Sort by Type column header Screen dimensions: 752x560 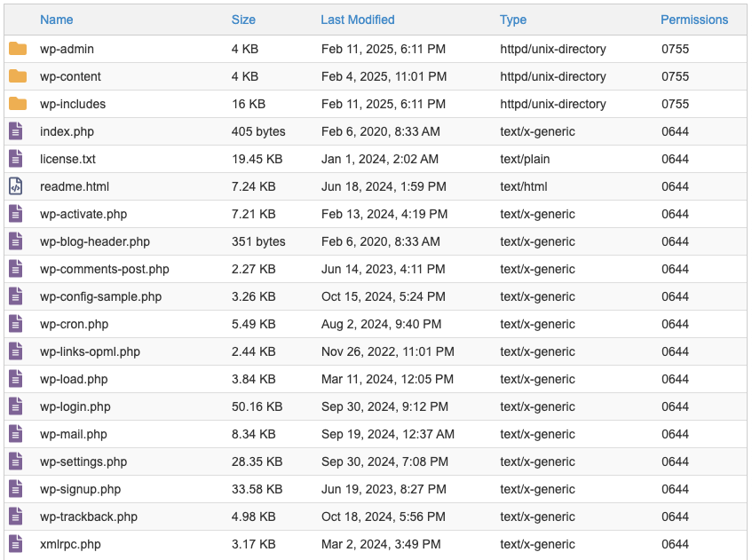click(513, 20)
